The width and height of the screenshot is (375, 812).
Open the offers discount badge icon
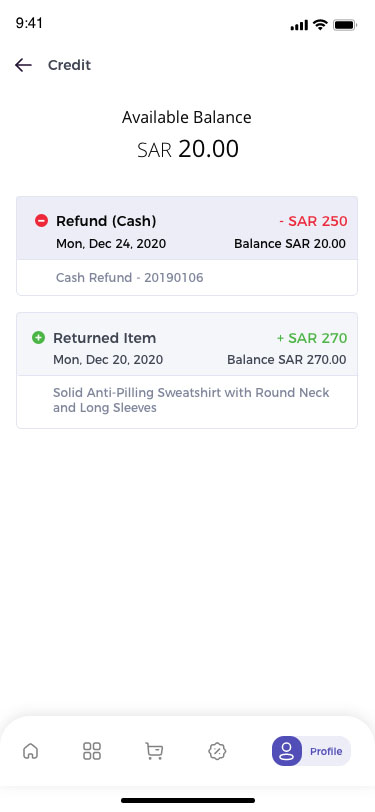coord(217,751)
